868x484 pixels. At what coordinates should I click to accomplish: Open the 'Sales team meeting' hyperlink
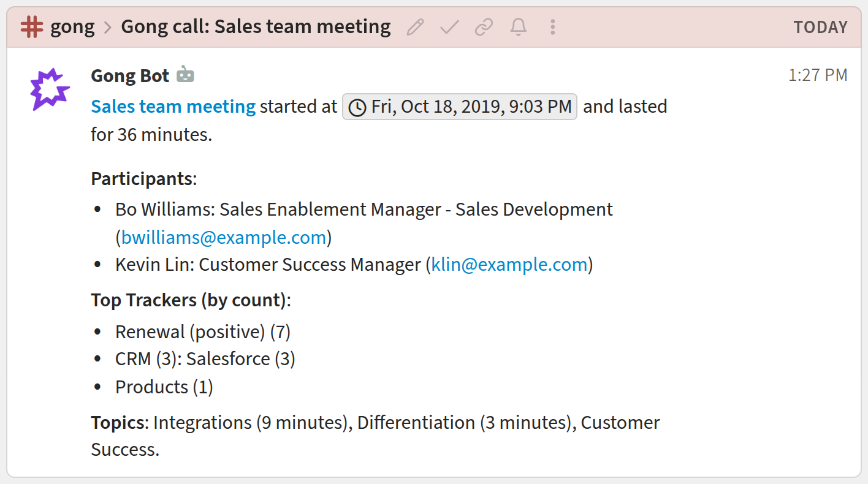(173, 107)
